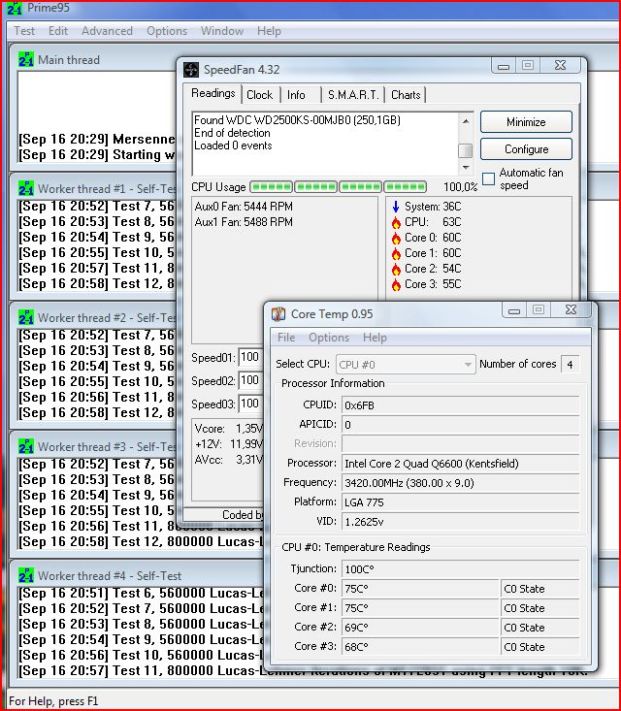Click the Core #3 temperature 68C field
Screen dimensions: 621x711
[420, 647]
